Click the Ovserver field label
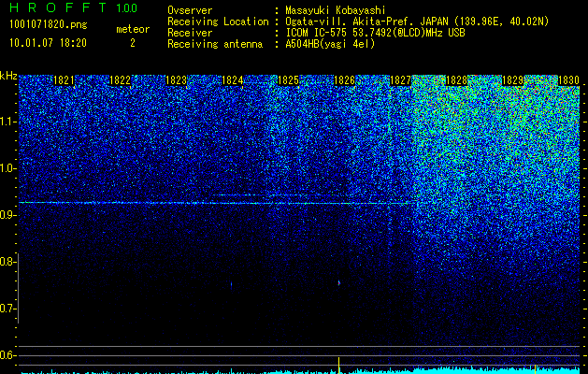The height and width of the screenshot is (374, 588). [190, 10]
